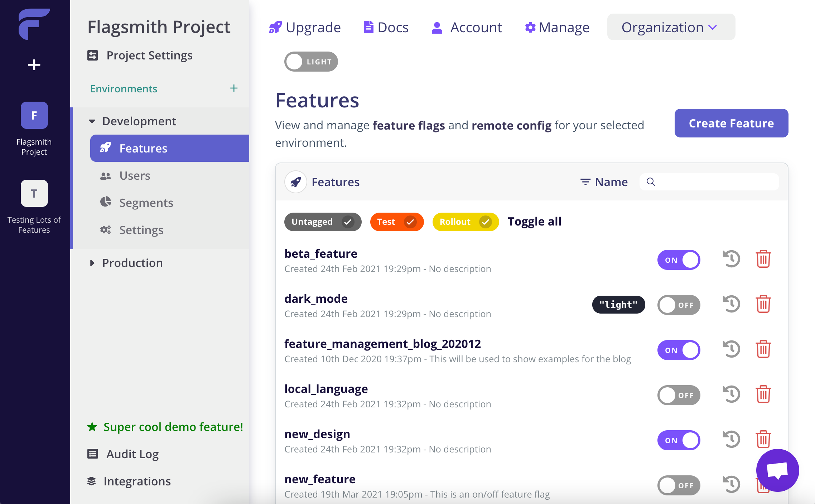The height and width of the screenshot is (504, 815).
Task: Add a new project with plus icon
Action: point(34,65)
